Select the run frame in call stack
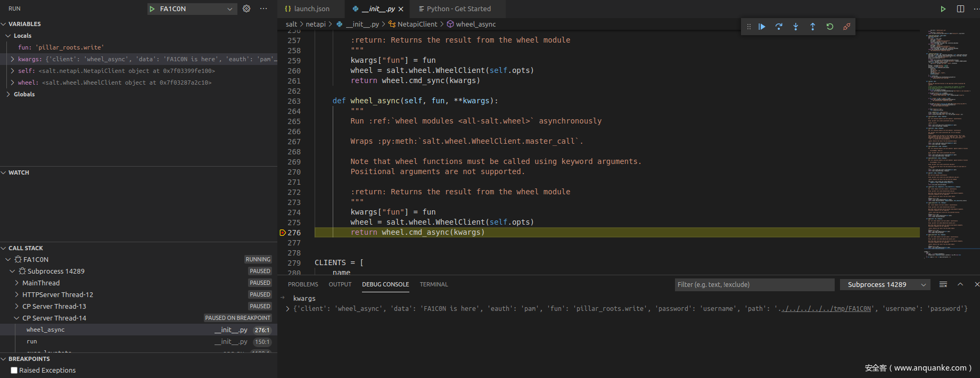The image size is (980, 378). coord(32,342)
